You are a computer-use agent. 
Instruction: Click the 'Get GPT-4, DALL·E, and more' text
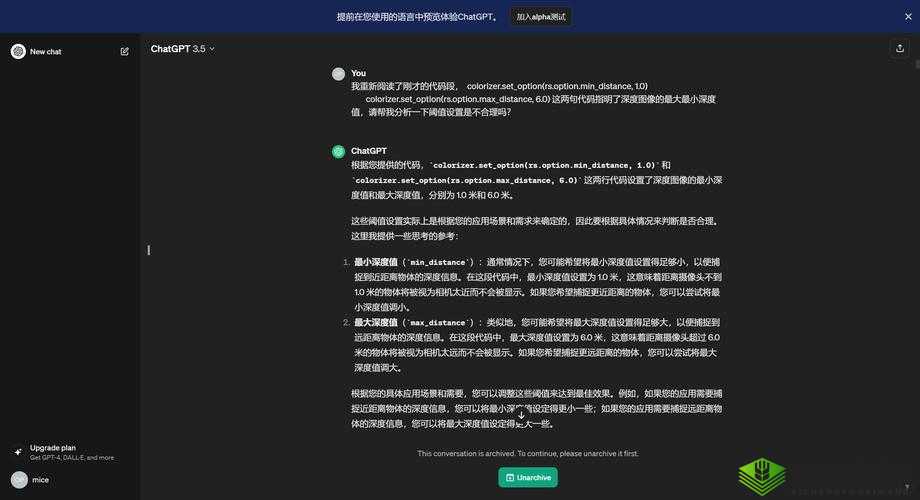point(72,458)
